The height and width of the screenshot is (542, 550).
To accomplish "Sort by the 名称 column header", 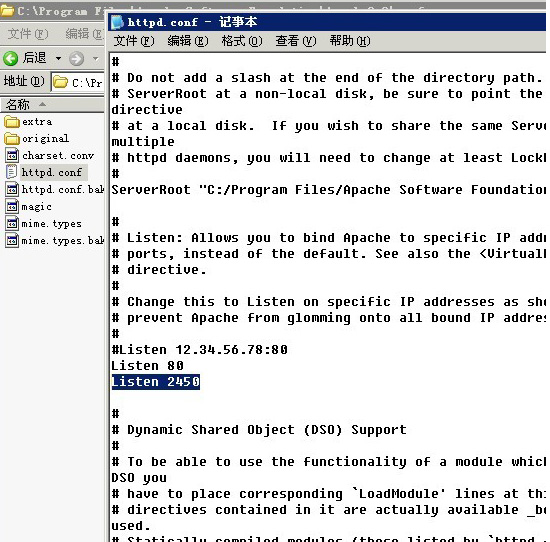I will point(53,105).
